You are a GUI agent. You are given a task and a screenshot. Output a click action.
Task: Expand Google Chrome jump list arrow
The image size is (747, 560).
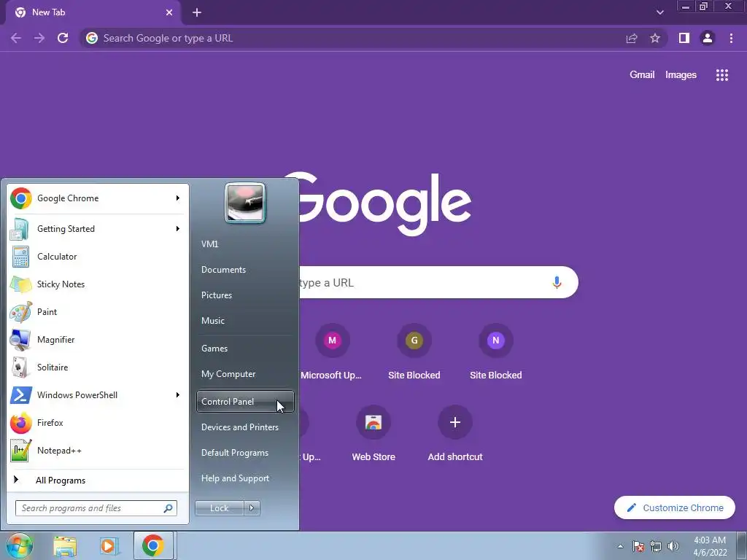pos(178,198)
